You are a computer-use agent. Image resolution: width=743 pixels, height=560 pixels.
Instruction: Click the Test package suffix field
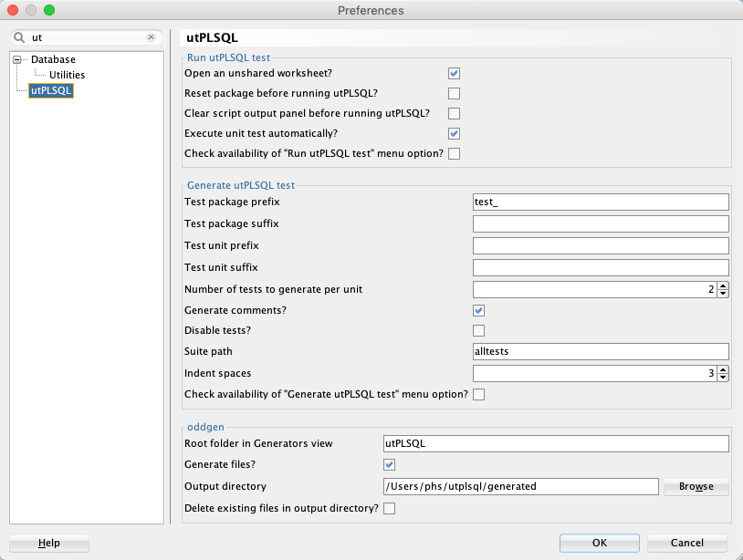(601, 223)
